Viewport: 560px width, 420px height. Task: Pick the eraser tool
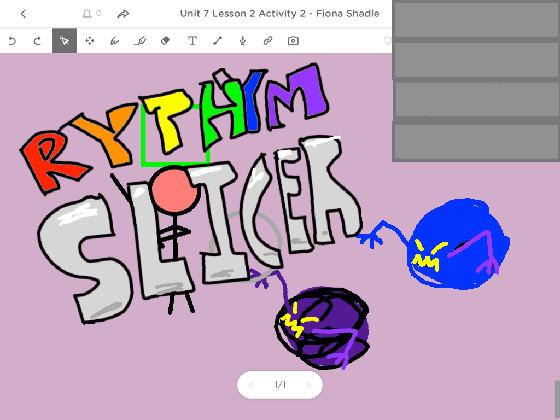pyautogui.click(x=165, y=41)
